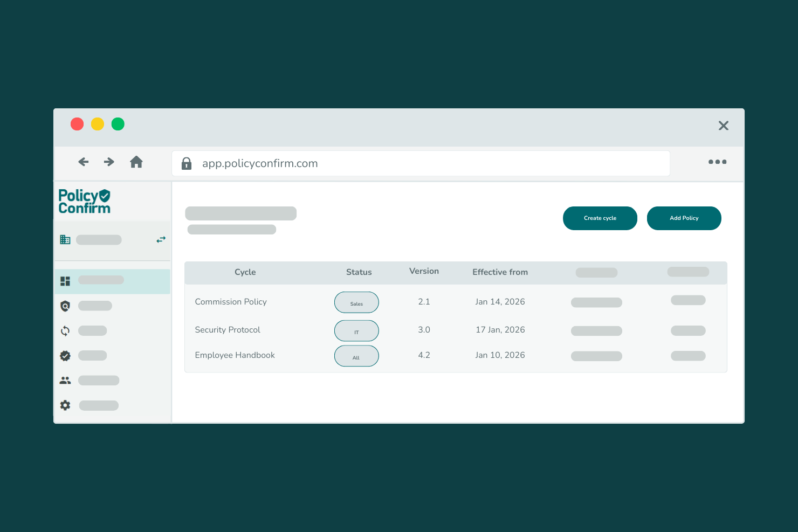Click the app.policyconfirm.com address bar
This screenshot has width=798, height=532.
[421, 163]
